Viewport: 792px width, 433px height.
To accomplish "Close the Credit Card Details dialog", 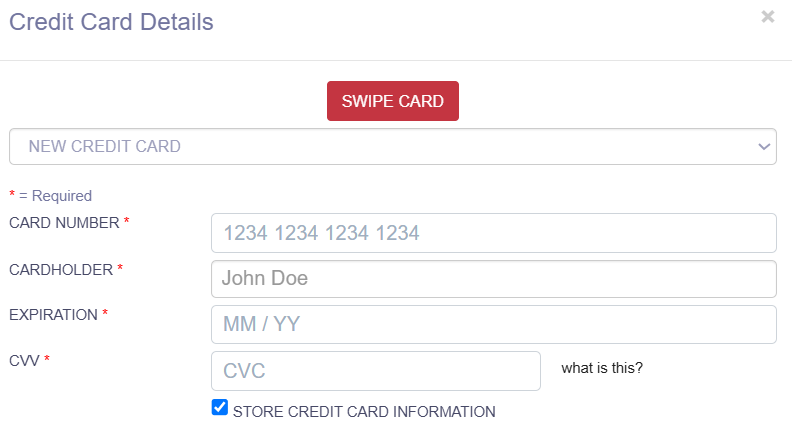I will [x=767, y=17].
